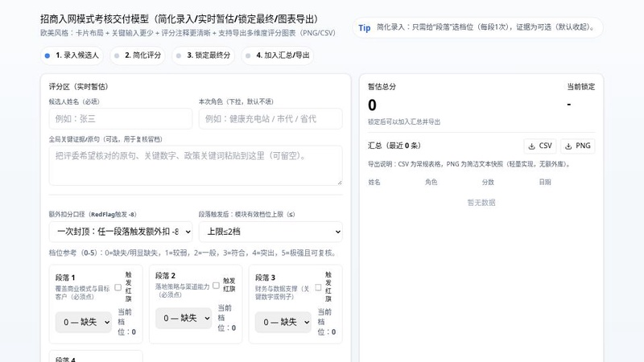The height and width of the screenshot is (362, 644).
Task: Go to step 4 加入汇总/导出
Action: (x=277, y=56)
